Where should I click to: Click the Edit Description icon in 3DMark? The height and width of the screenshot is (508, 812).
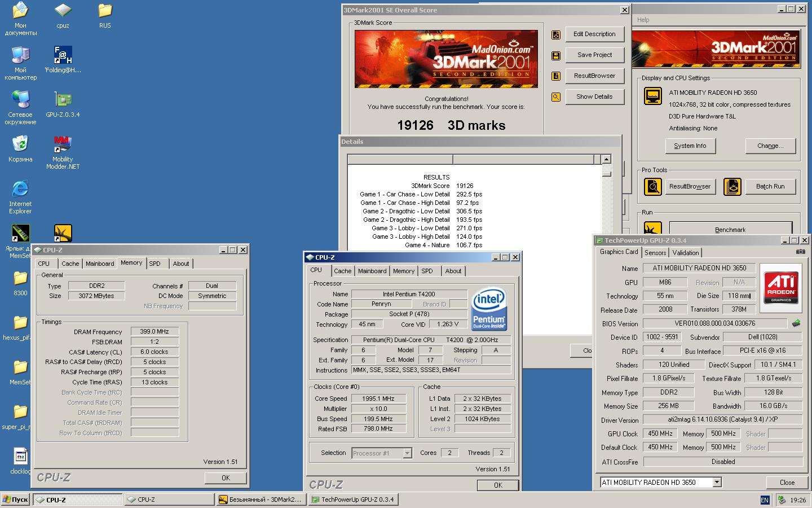[x=556, y=35]
